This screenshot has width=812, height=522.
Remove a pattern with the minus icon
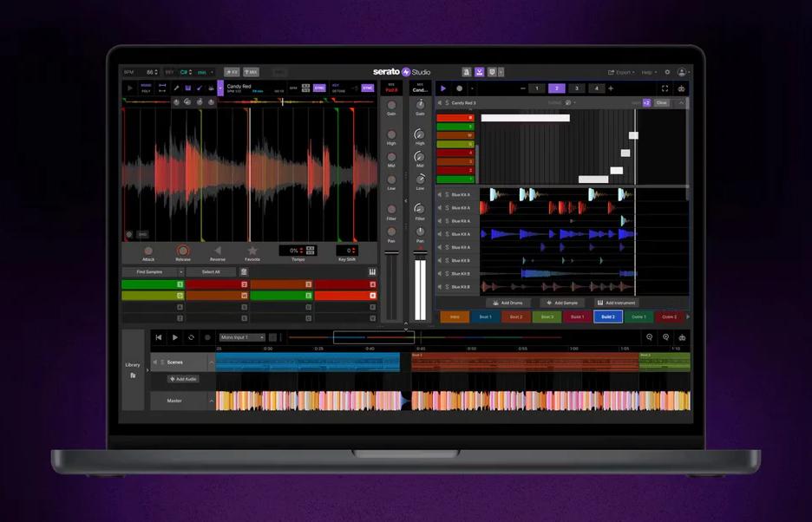[x=523, y=88]
